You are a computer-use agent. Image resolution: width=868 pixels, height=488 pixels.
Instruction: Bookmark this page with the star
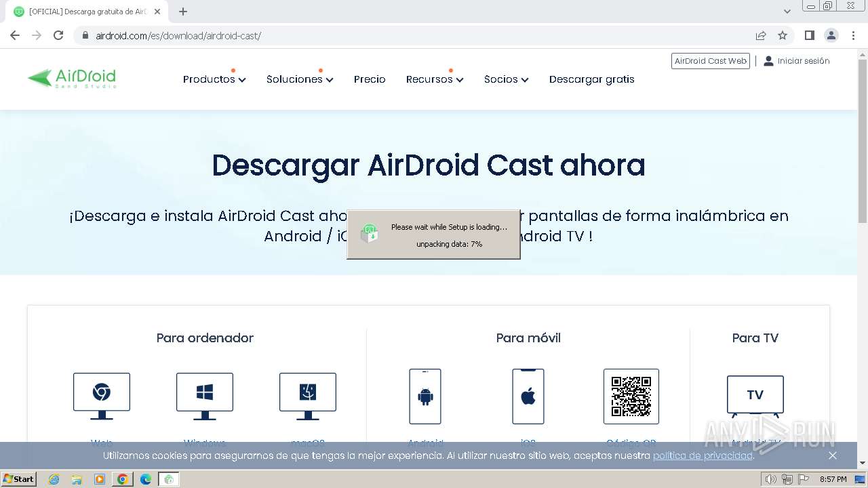pyautogui.click(x=783, y=35)
